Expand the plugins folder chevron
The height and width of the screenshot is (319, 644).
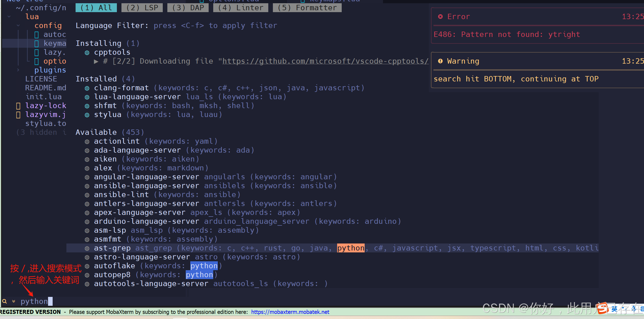click(18, 70)
